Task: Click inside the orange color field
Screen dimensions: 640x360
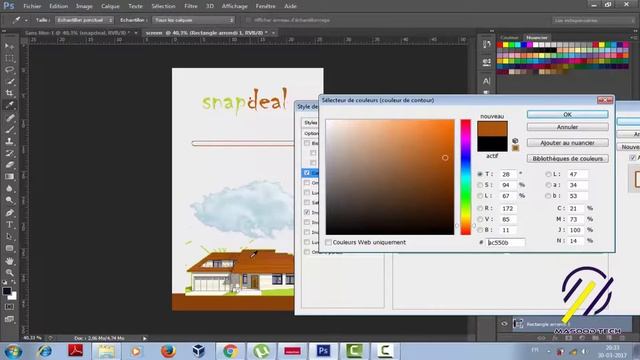Action: click(x=390, y=177)
